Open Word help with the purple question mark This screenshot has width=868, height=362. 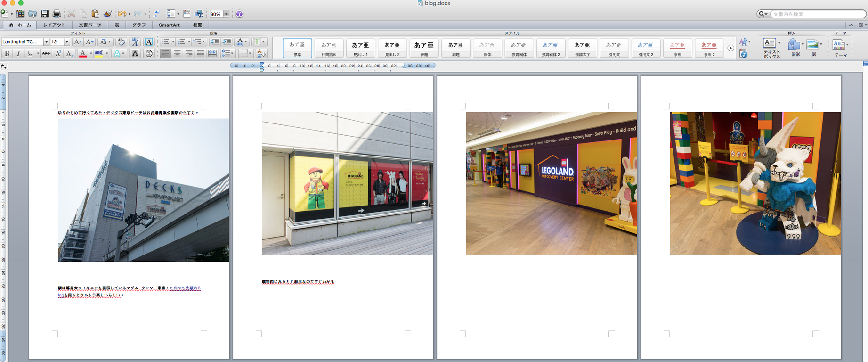[239, 14]
